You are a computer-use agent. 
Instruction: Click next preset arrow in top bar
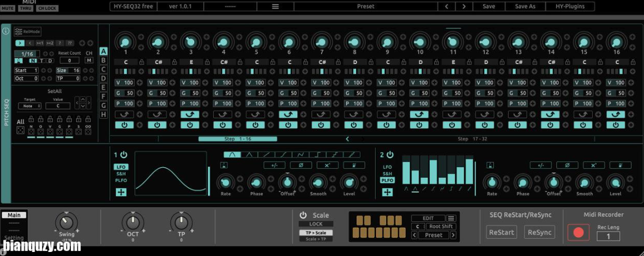tap(464, 6)
